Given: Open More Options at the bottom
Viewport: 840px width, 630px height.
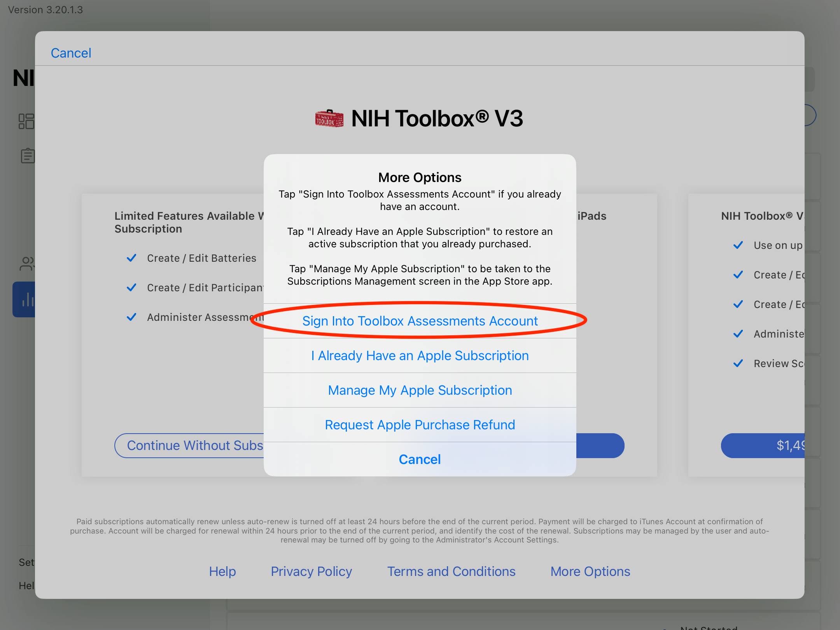Looking at the screenshot, I should pos(590,571).
